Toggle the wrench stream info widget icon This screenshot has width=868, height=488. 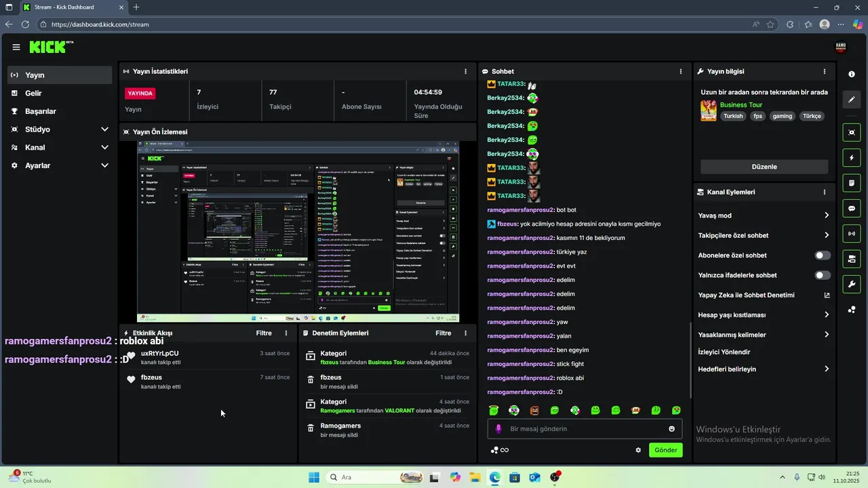coord(852,284)
